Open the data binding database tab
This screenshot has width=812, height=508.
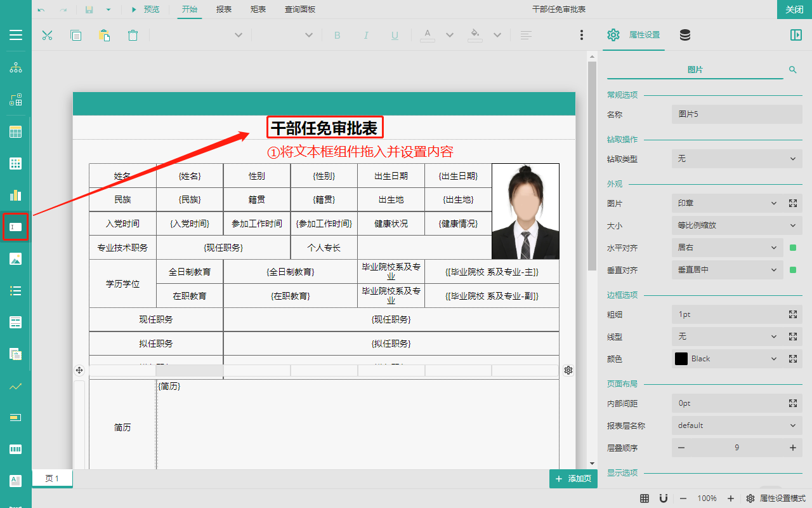click(x=685, y=36)
